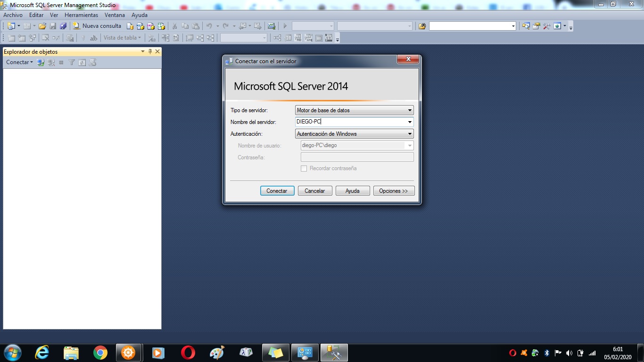Open the Windows Start button
Image resolution: width=644 pixels, height=362 pixels.
[x=12, y=353]
